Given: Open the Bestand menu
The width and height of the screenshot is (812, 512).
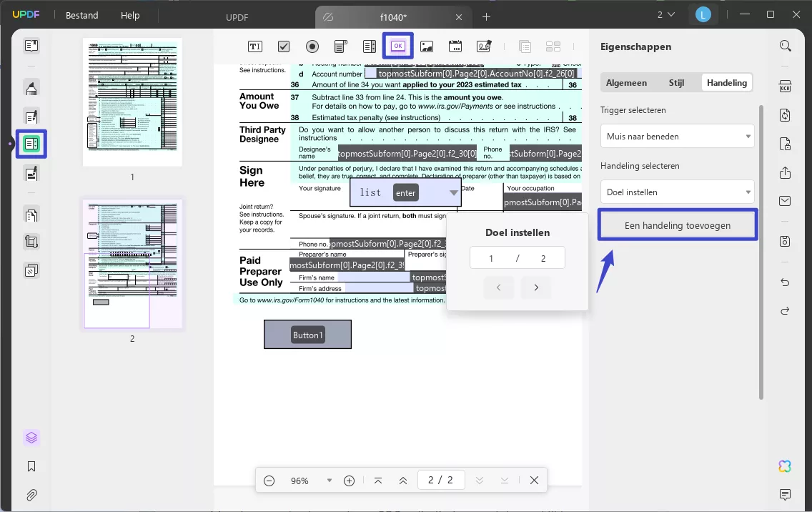Looking at the screenshot, I should [81, 16].
